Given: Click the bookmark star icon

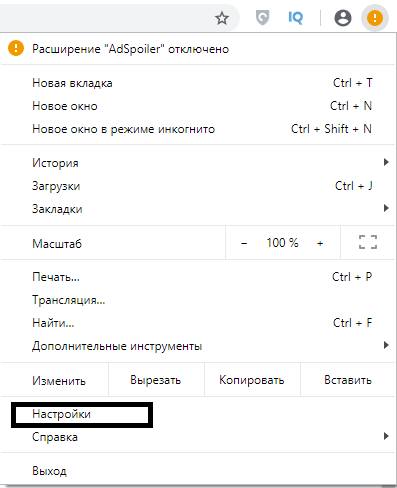Looking at the screenshot, I should [222, 18].
